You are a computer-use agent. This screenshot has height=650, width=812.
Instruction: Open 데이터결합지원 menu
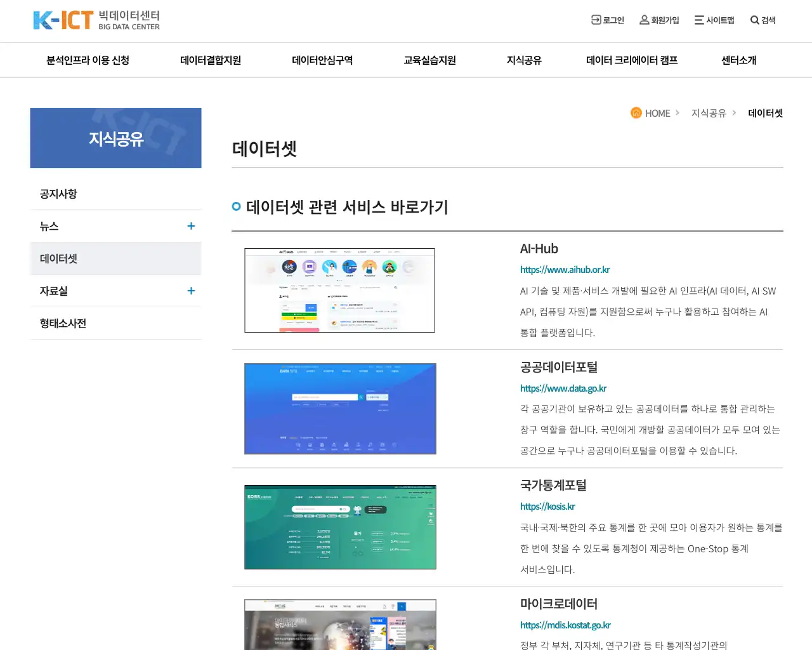click(211, 60)
